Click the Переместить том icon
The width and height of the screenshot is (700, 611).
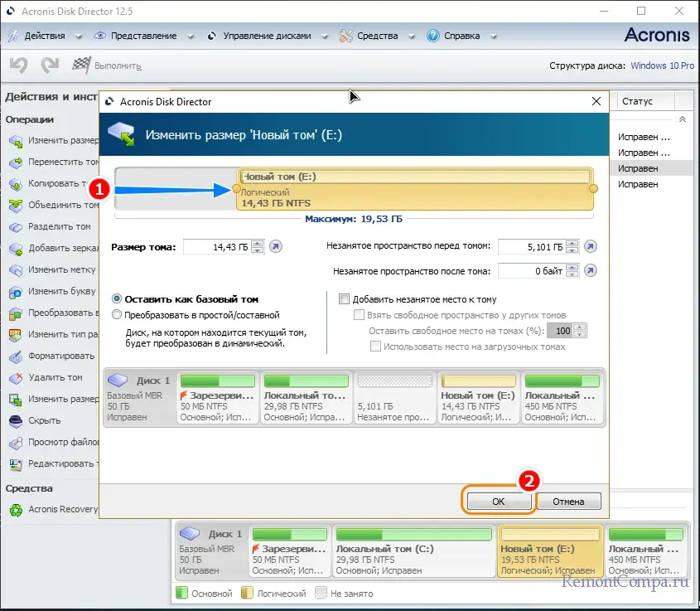pos(16,162)
